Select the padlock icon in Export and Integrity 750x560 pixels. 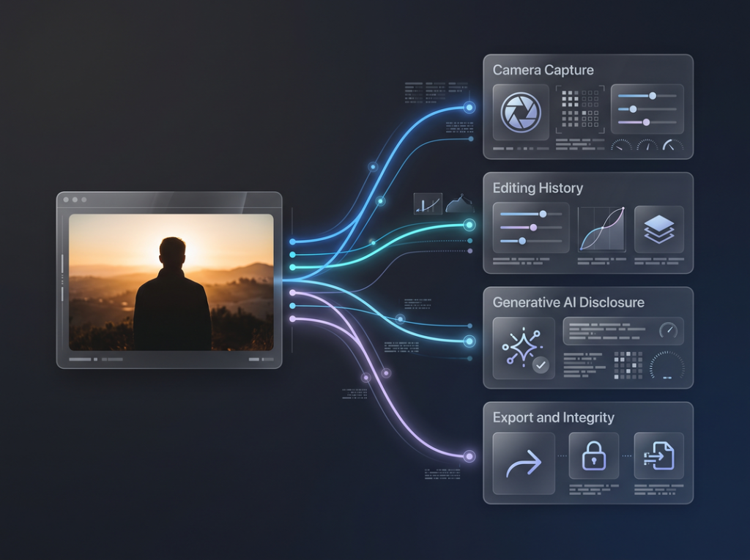click(x=593, y=455)
